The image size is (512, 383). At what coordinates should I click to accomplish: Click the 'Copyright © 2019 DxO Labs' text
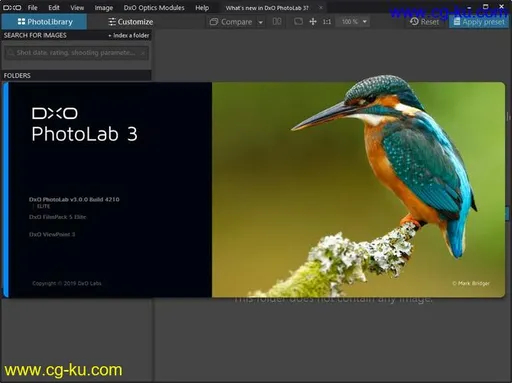click(x=67, y=283)
